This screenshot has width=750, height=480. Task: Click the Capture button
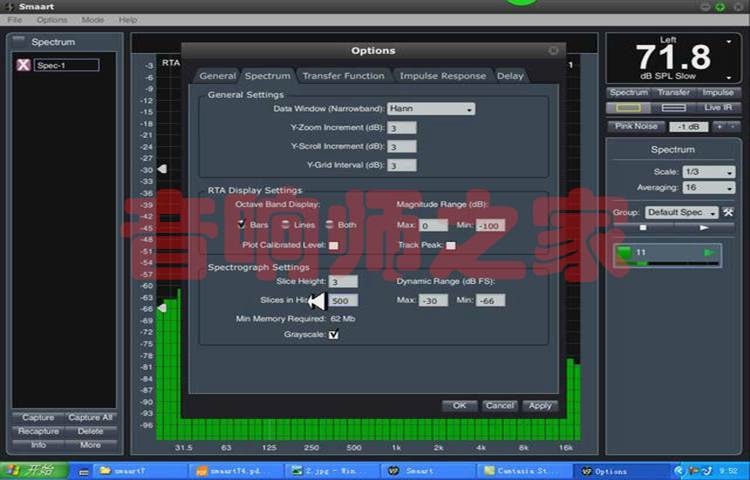point(38,417)
